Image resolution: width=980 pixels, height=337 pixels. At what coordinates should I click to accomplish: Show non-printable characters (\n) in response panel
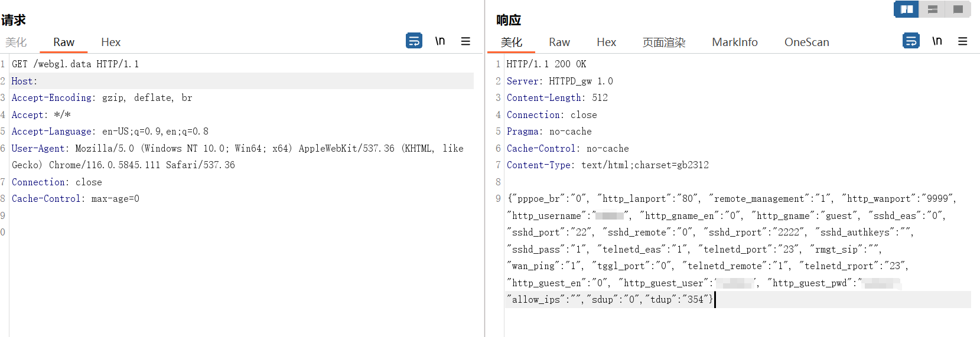click(x=937, y=41)
